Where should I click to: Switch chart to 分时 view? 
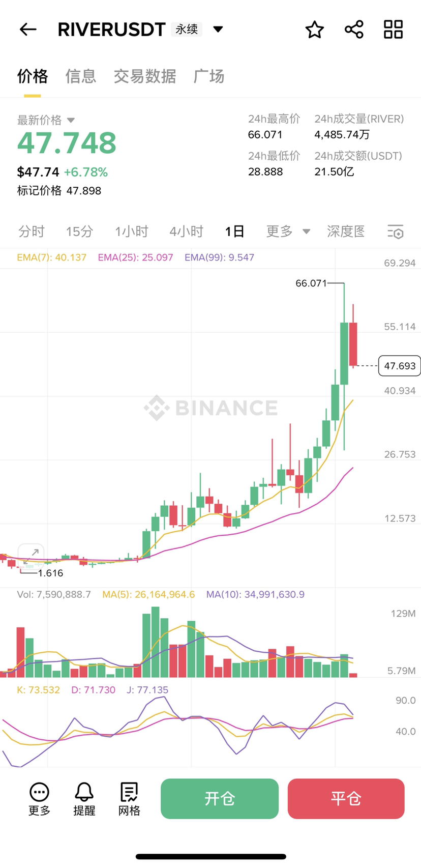coord(32,232)
